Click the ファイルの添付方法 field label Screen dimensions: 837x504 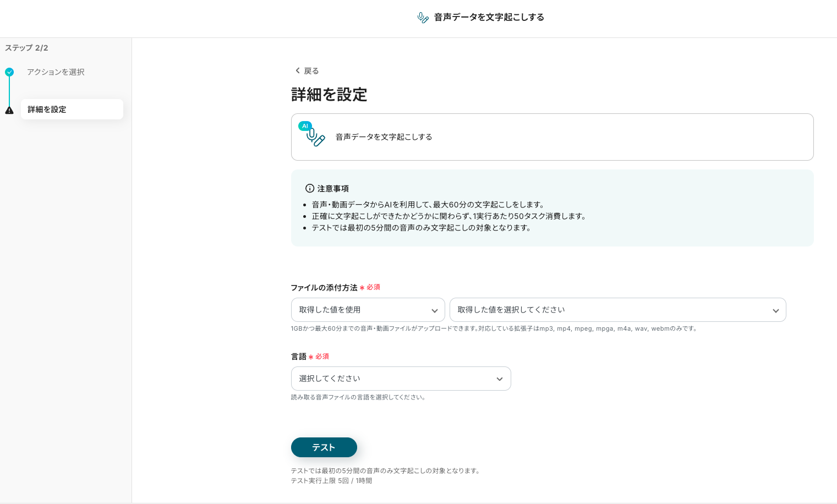(324, 288)
